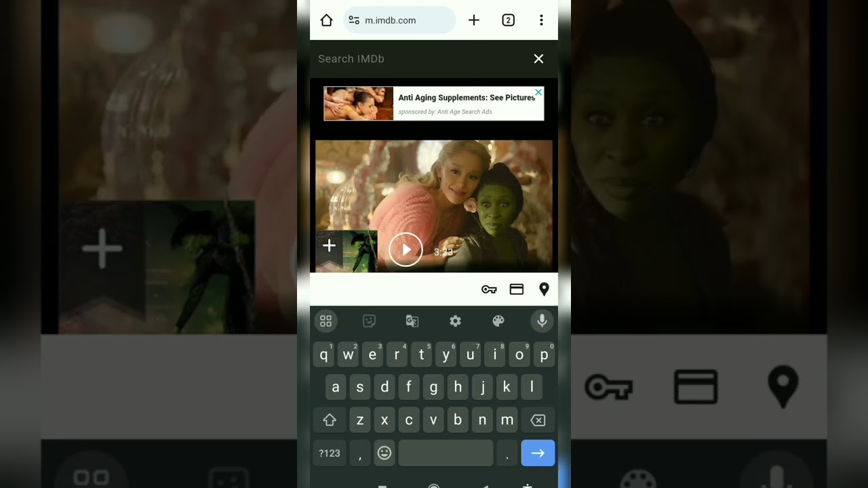Tap the r key
The height and width of the screenshot is (488, 868).
click(x=397, y=354)
